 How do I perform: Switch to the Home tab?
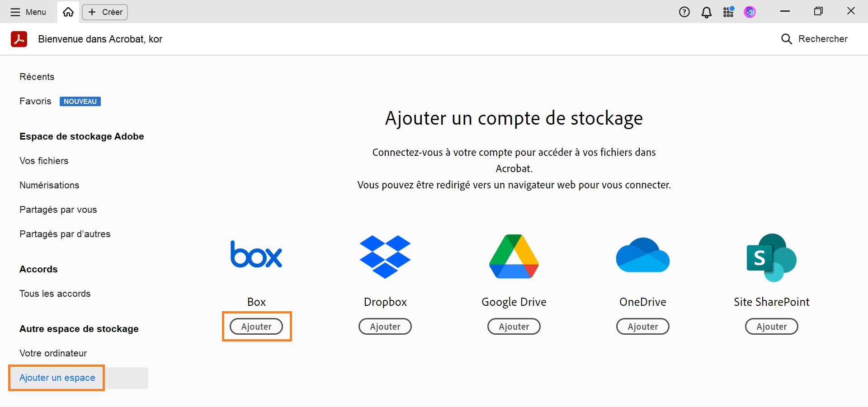(x=68, y=12)
